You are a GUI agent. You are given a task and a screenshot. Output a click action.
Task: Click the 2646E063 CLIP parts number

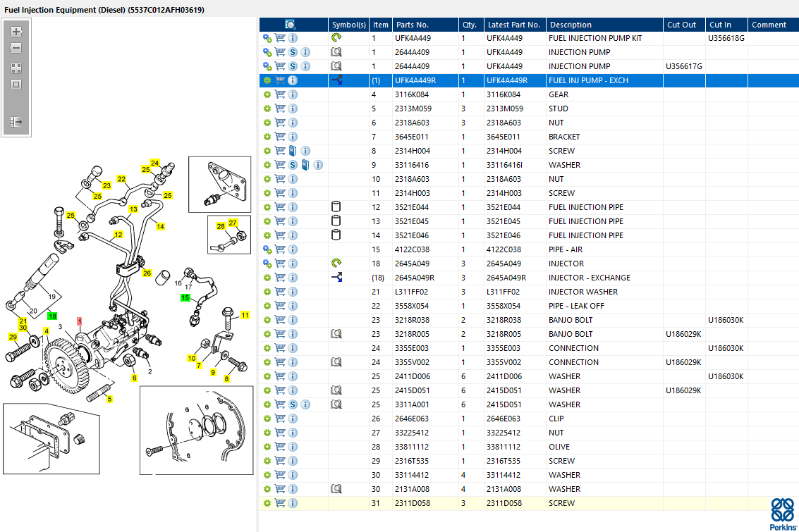point(412,419)
